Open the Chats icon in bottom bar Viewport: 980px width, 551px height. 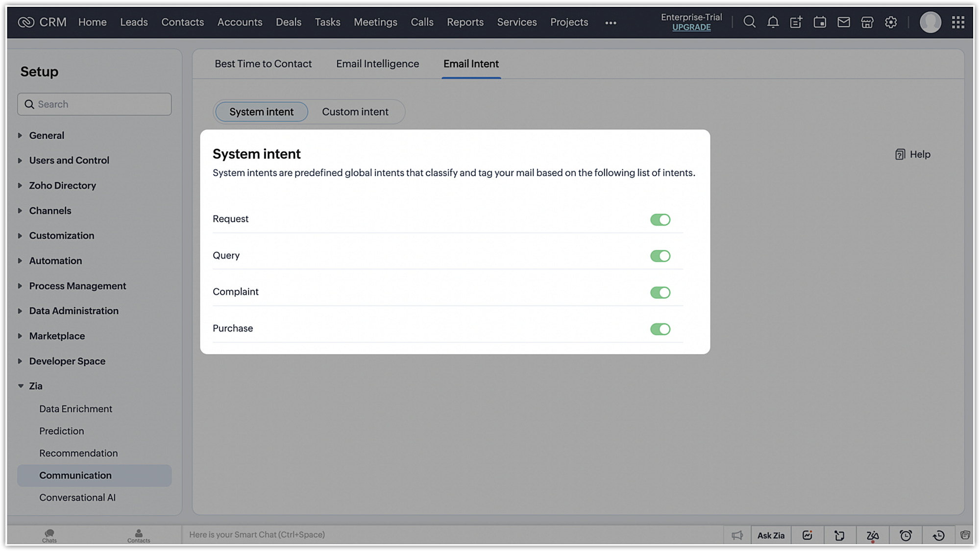(49, 535)
